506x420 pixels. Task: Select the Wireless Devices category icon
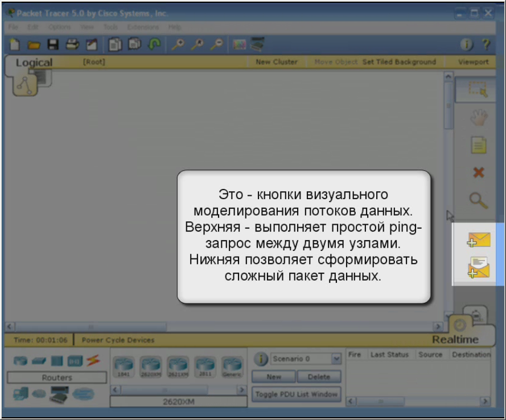[x=75, y=361]
